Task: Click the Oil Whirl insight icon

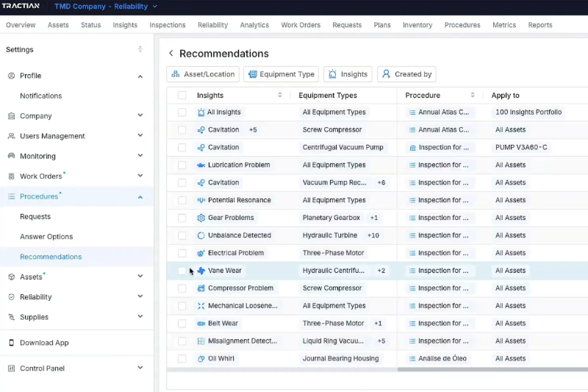Action: pyautogui.click(x=201, y=359)
